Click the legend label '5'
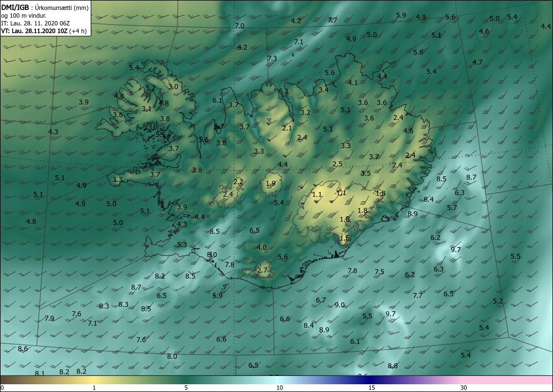Image resolution: width=553 pixels, height=392 pixels. [186, 388]
